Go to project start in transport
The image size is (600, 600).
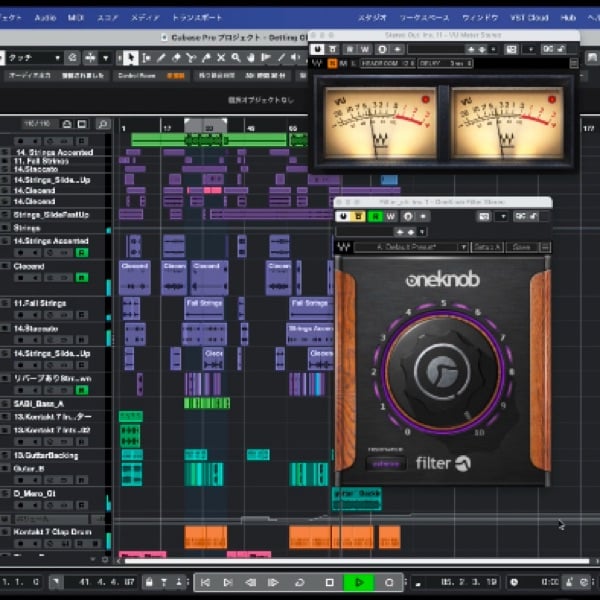tap(204, 581)
